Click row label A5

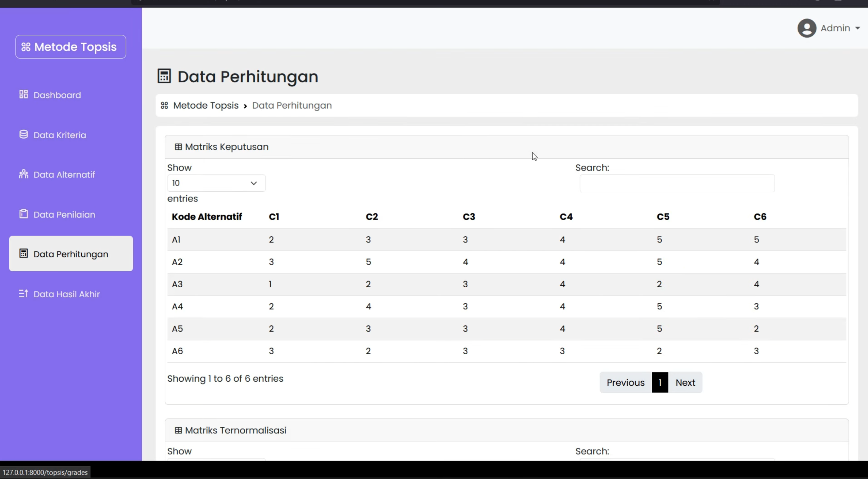(177, 329)
